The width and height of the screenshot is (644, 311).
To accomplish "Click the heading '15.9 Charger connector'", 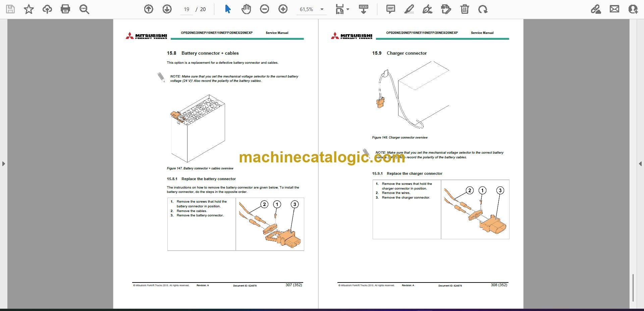I will pyautogui.click(x=399, y=53).
